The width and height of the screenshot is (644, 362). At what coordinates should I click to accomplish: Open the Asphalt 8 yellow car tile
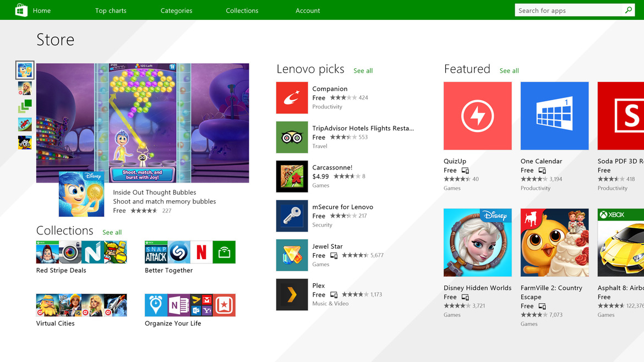click(620, 243)
